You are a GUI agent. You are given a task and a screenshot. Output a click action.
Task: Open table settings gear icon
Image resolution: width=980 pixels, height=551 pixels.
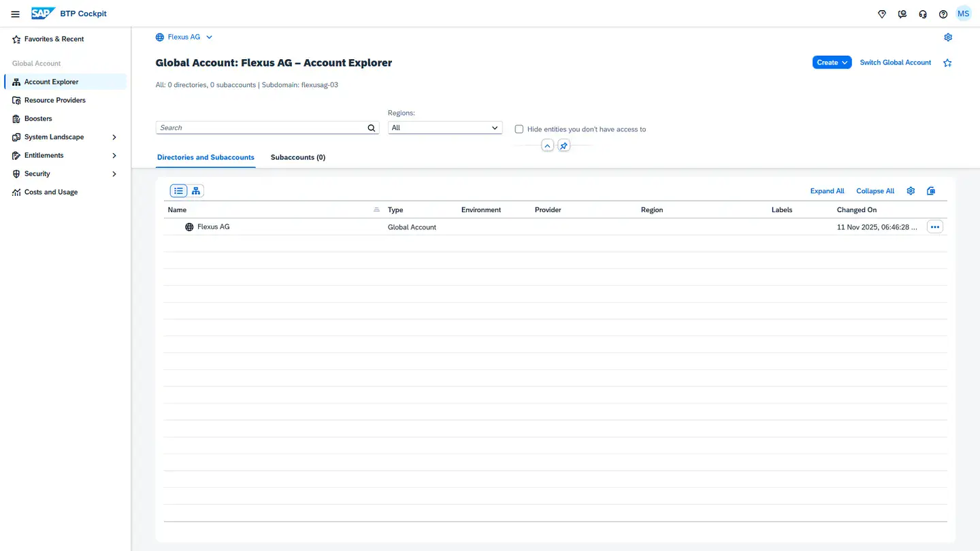click(x=911, y=191)
